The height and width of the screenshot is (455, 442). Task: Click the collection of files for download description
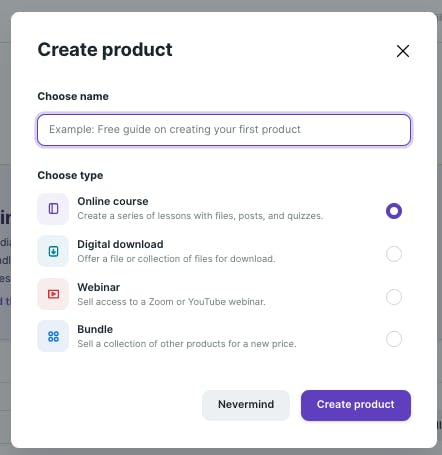point(176,259)
